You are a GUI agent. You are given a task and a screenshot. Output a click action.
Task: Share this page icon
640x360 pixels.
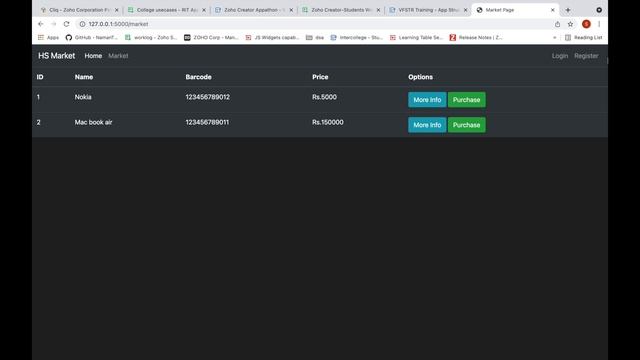coord(557,24)
